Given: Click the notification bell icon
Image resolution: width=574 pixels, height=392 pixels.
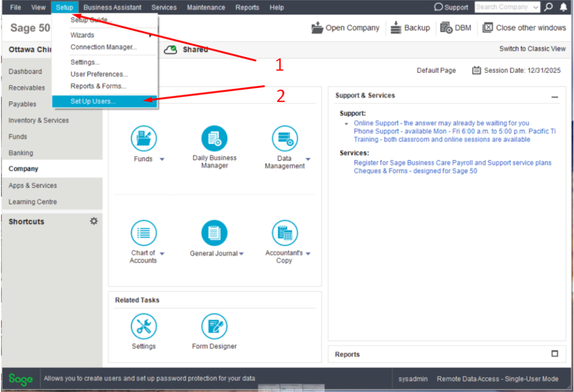Looking at the screenshot, I should coord(563,7).
